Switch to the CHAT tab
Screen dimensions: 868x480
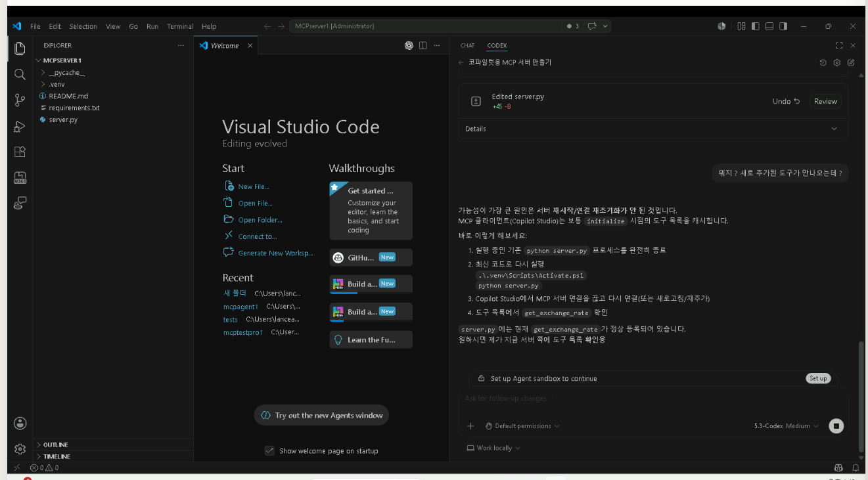click(467, 45)
